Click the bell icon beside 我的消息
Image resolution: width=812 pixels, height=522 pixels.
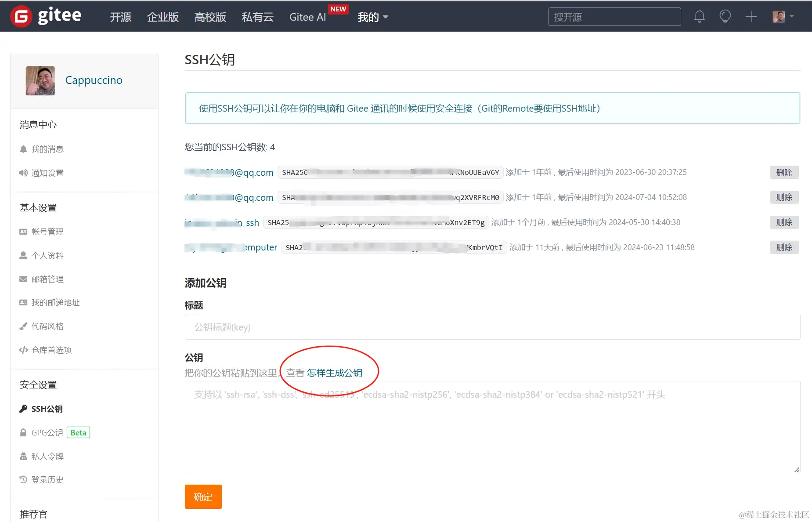pyautogui.click(x=23, y=149)
